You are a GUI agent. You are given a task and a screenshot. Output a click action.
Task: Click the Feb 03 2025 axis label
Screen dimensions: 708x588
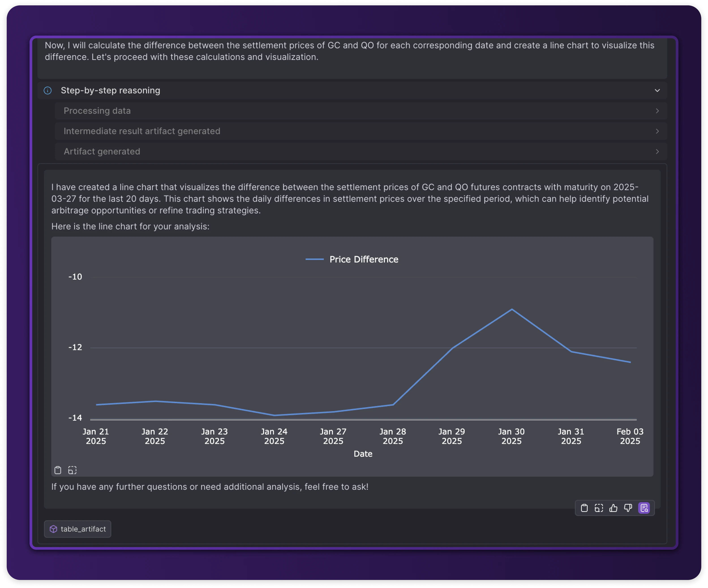630,436
